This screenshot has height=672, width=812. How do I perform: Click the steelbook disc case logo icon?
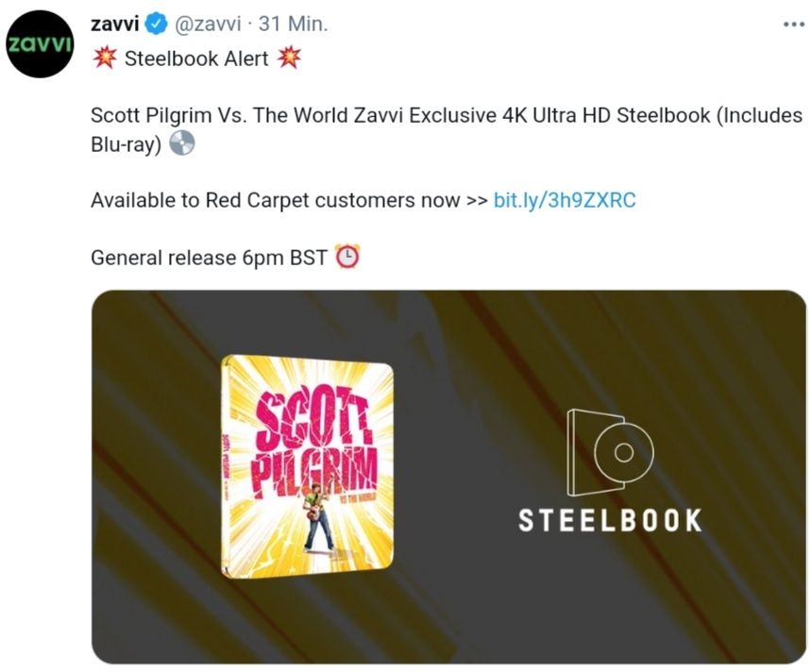tap(611, 452)
